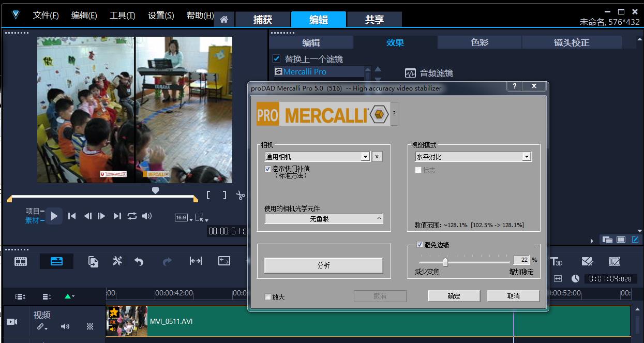Split the clip with the scissors icon
The width and height of the screenshot is (644, 343).
coord(241,195)
